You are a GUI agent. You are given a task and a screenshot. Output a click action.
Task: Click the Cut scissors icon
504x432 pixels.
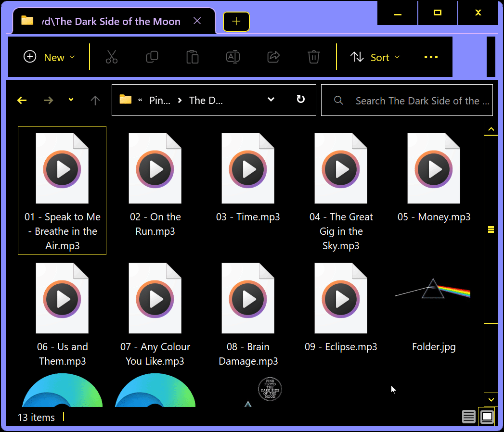click(112, 57)
